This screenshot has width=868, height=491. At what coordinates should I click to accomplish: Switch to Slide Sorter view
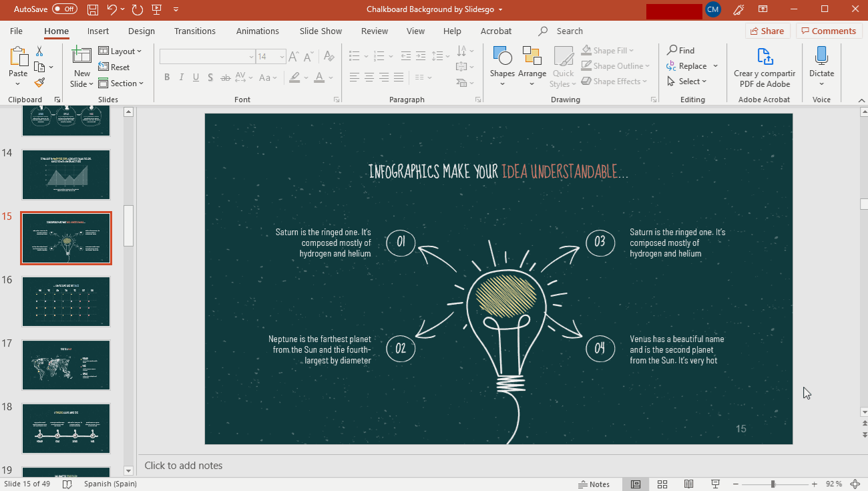tap(662, 484)
